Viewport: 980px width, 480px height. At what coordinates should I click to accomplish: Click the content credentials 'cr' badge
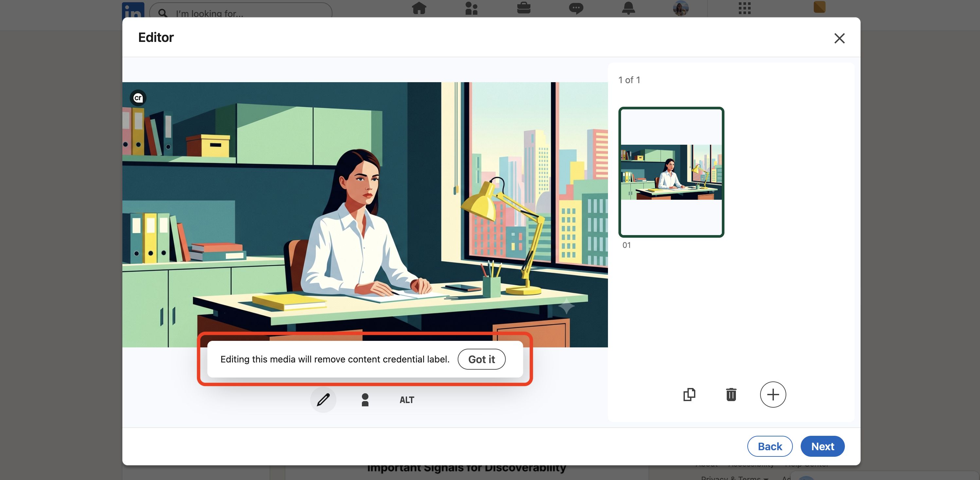[x=138, y=98]
